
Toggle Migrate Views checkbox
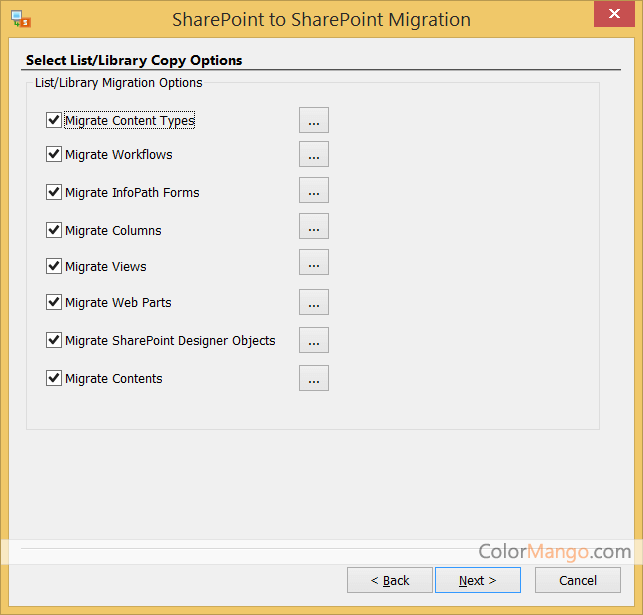coord(54,266)
